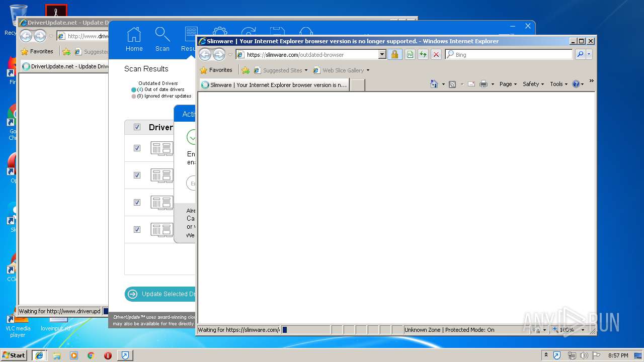Click media player icon in taskbar
The image size is (644, 362).
click(74, 355)
